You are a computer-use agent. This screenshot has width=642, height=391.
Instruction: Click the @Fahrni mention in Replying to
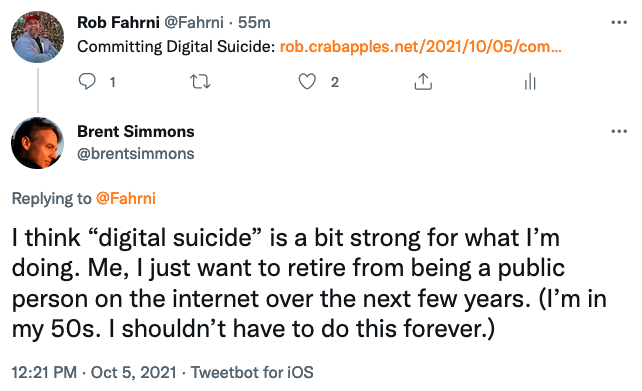(126, 199)
